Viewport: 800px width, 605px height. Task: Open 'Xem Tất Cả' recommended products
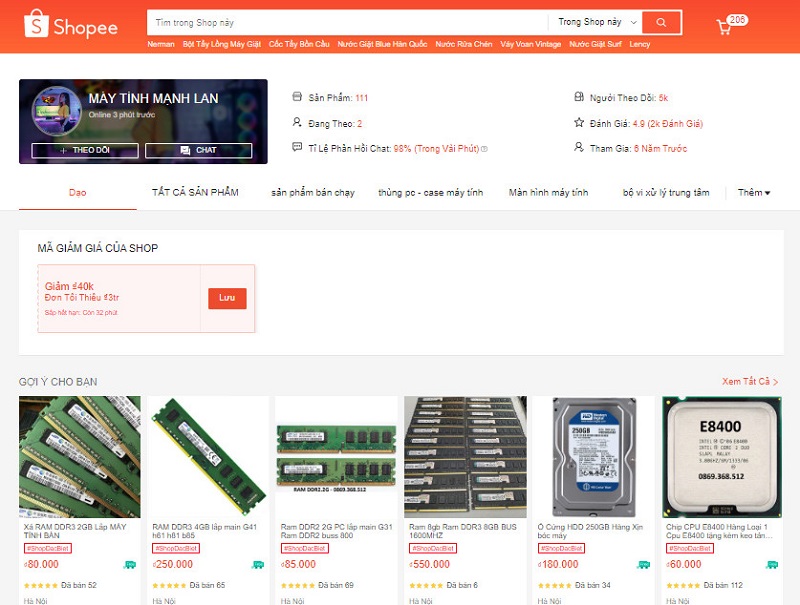pyautogui.click(x=749, y=382)
